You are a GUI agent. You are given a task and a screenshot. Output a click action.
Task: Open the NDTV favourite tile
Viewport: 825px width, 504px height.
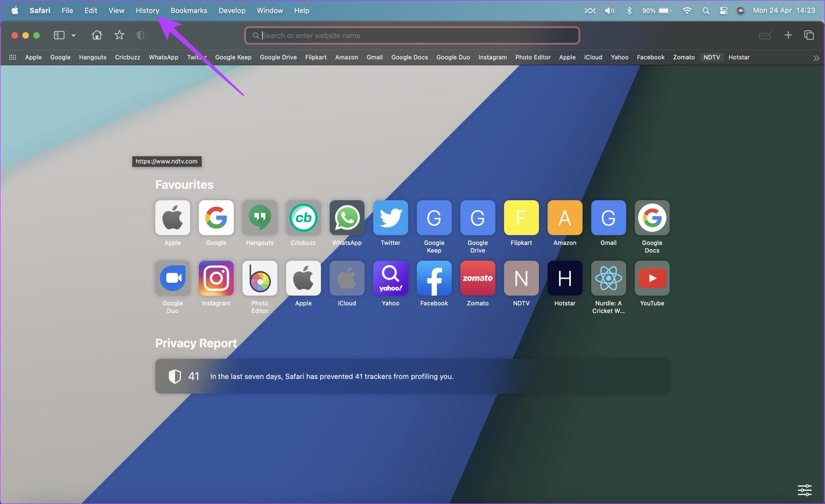pos(521,278)
